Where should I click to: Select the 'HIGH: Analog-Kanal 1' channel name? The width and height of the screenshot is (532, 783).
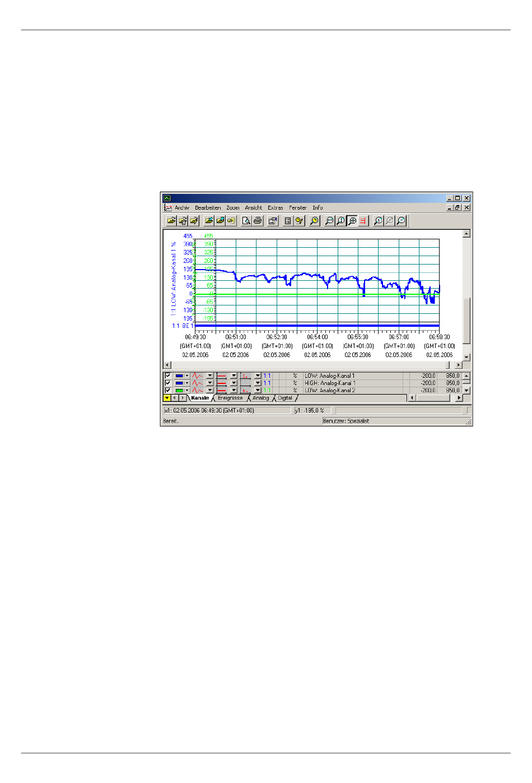click(x=330, y=383)
